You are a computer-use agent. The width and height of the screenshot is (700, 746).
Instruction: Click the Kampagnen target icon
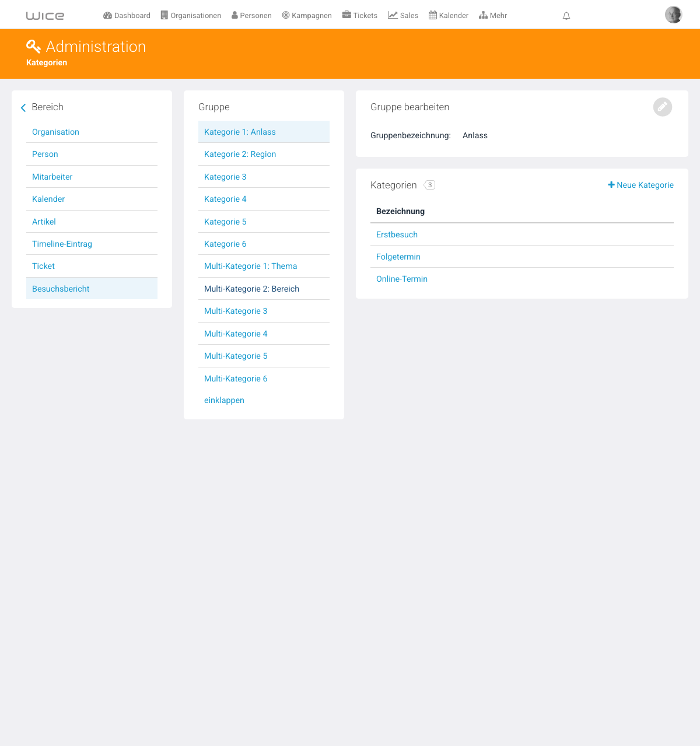(x=286, y=15)
